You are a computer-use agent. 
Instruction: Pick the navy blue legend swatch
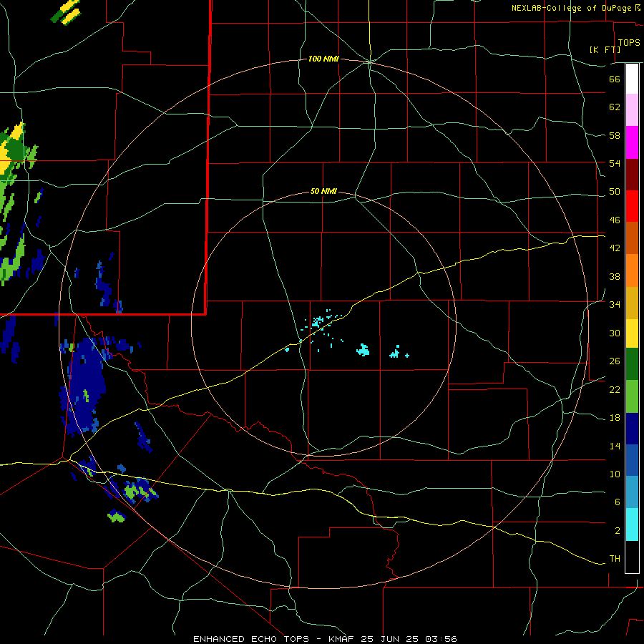632,429
